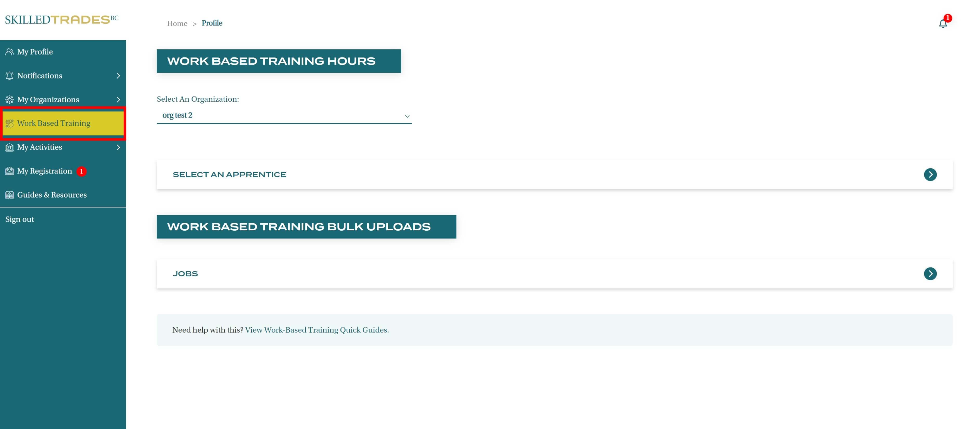Open the Select An Organization dropdown
The height and width of the screenshot is (429, 980).
coord(284,115)
